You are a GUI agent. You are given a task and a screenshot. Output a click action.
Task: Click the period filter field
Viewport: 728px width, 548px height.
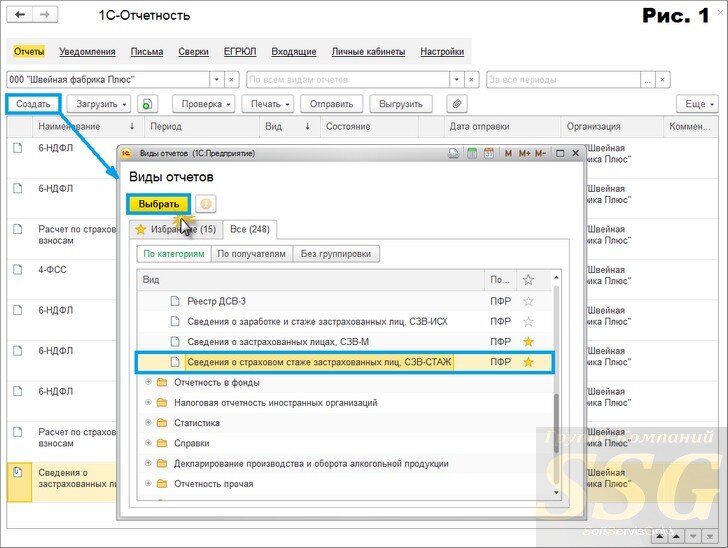tap(563, 79)
